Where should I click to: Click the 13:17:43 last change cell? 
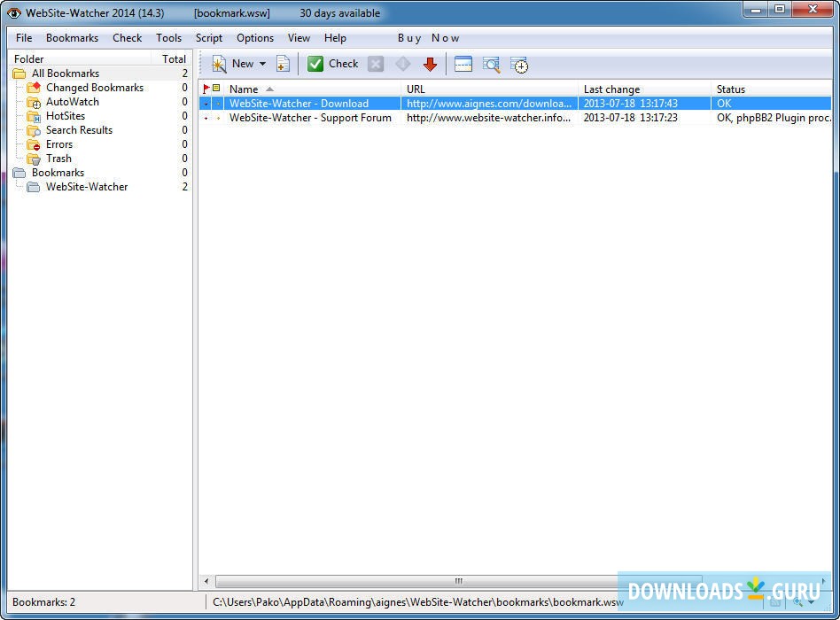point(645,104)
